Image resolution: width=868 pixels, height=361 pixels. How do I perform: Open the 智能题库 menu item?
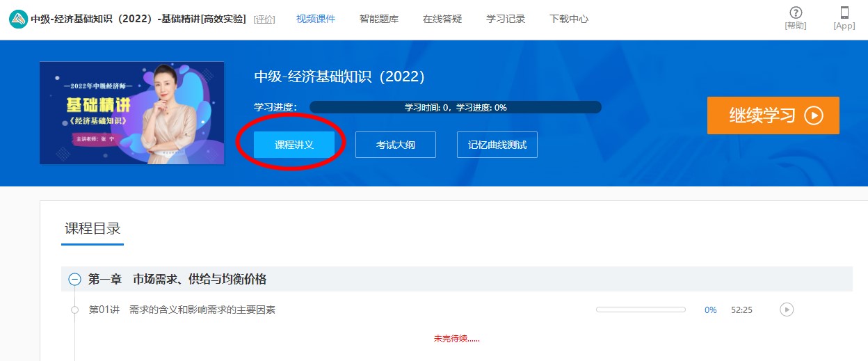tap(379, 19)
